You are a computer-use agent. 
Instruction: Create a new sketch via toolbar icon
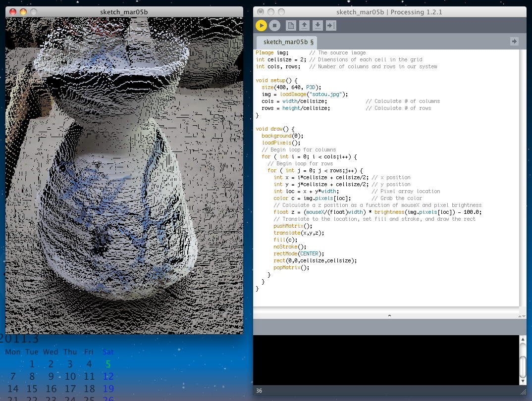click(291, 25)
